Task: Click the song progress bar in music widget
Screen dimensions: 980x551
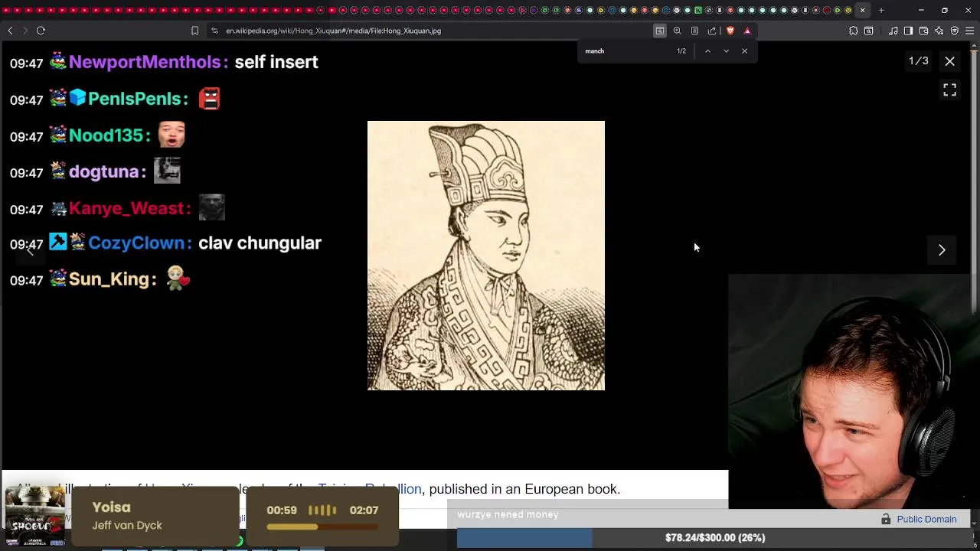Action: click(x=322, y=527)
